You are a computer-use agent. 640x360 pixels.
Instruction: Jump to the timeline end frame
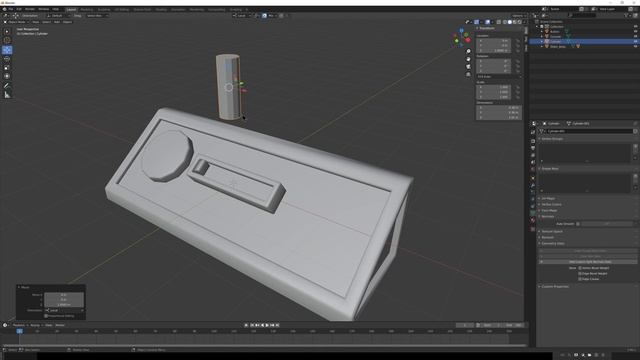pyautogui.click(x=278, y=325)
